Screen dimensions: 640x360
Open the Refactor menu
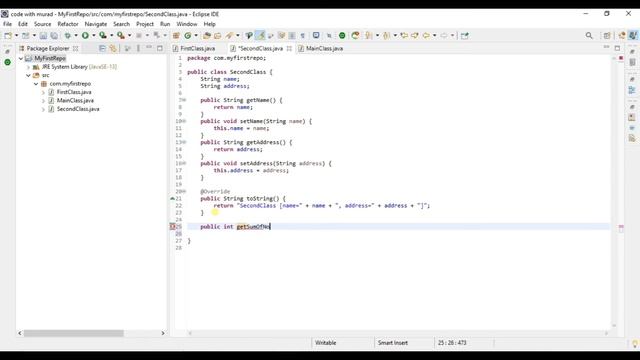[x=68, y=24]
